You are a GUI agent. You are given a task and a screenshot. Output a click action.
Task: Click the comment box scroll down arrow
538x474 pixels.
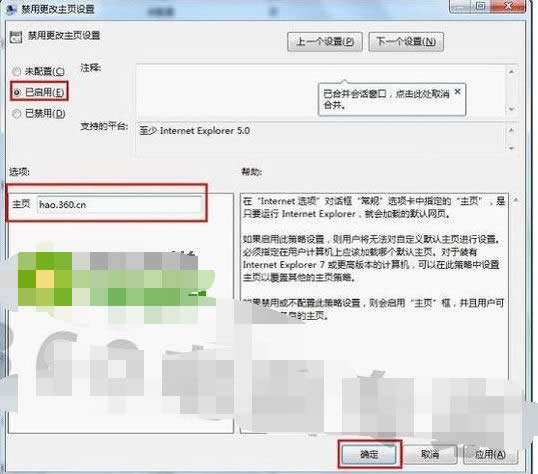tap(511, 109)
